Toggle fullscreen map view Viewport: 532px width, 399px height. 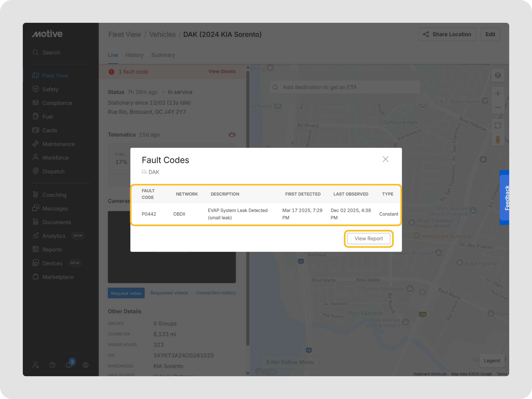click(498, 126)
